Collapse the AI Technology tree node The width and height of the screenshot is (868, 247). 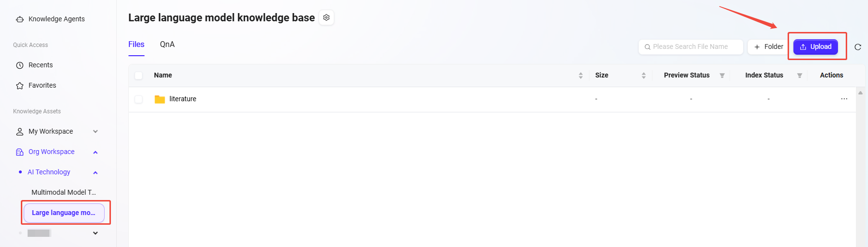click(x=95, y=172)
